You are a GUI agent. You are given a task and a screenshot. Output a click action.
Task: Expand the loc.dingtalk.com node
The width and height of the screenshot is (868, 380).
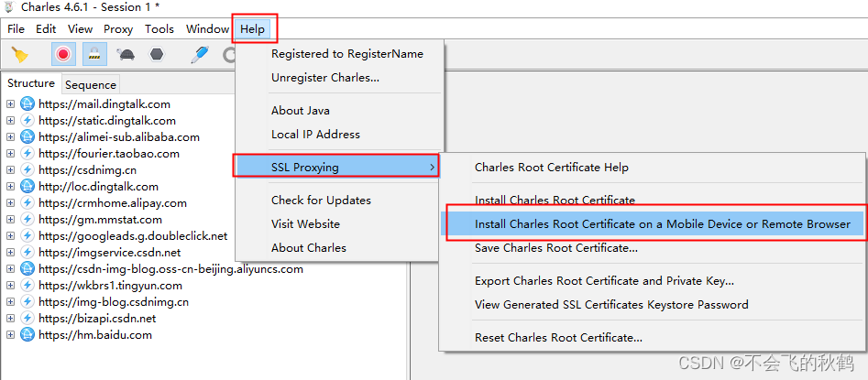10,187
